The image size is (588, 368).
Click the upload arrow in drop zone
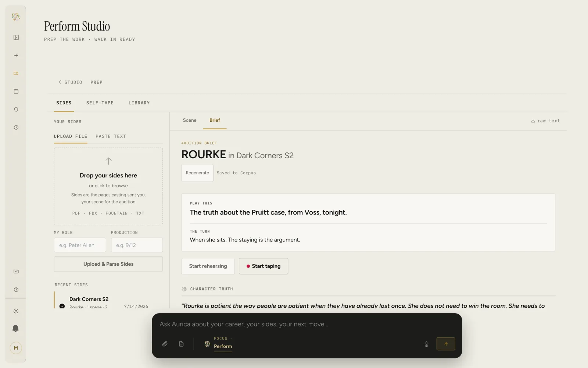pyautogui.click(x=108, y=161)
